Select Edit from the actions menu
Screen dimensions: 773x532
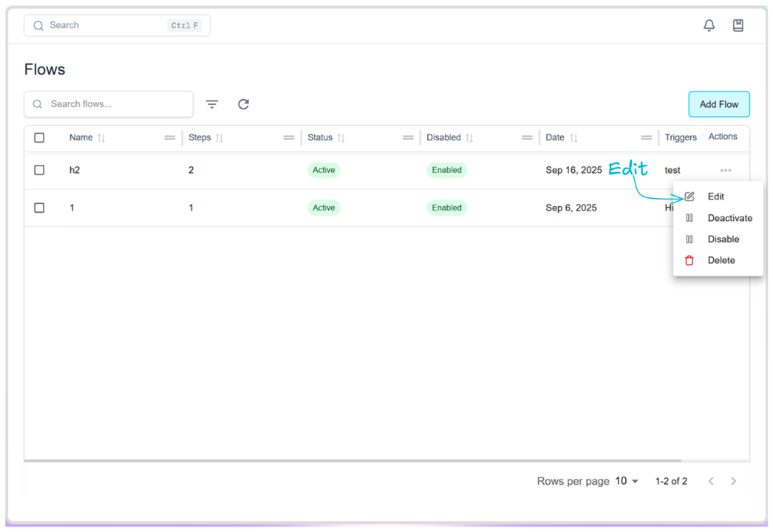[x=715, y=197]
